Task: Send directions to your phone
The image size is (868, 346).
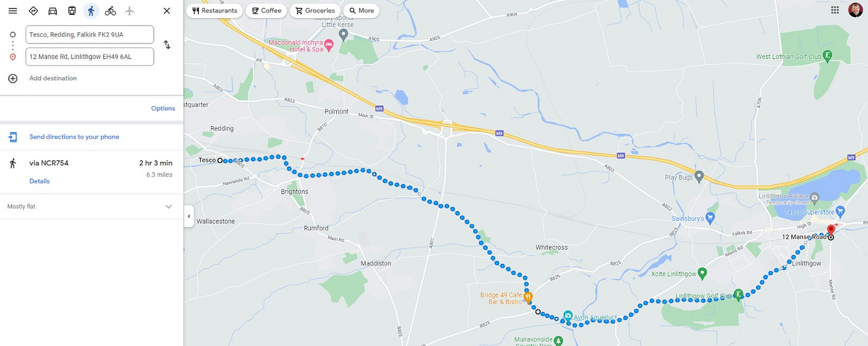Action: [x=75, y=137]
